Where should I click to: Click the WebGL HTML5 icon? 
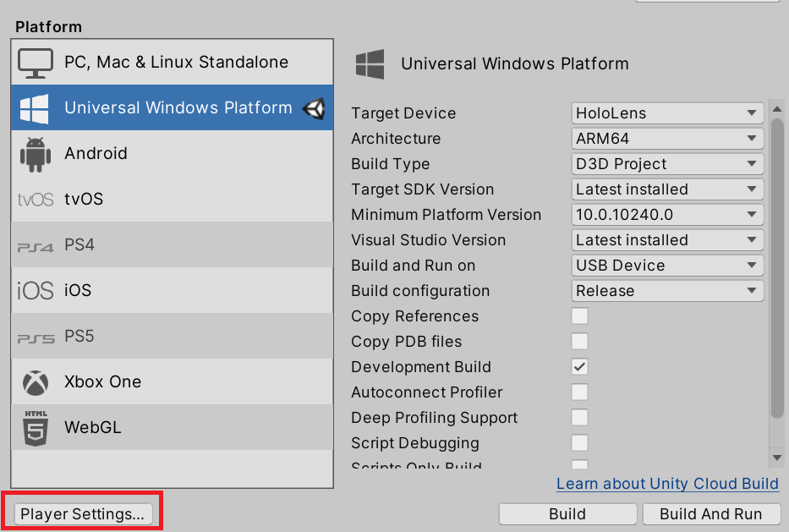36,428
